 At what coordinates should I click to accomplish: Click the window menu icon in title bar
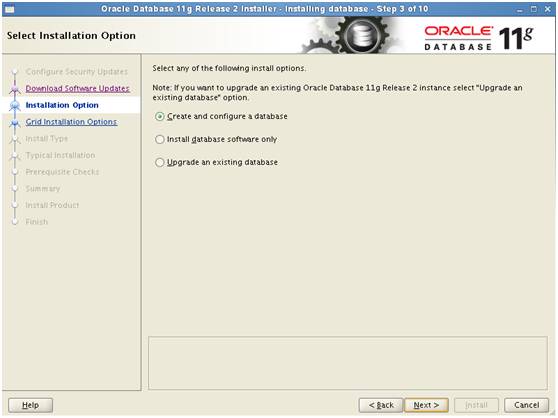[10, 9]
